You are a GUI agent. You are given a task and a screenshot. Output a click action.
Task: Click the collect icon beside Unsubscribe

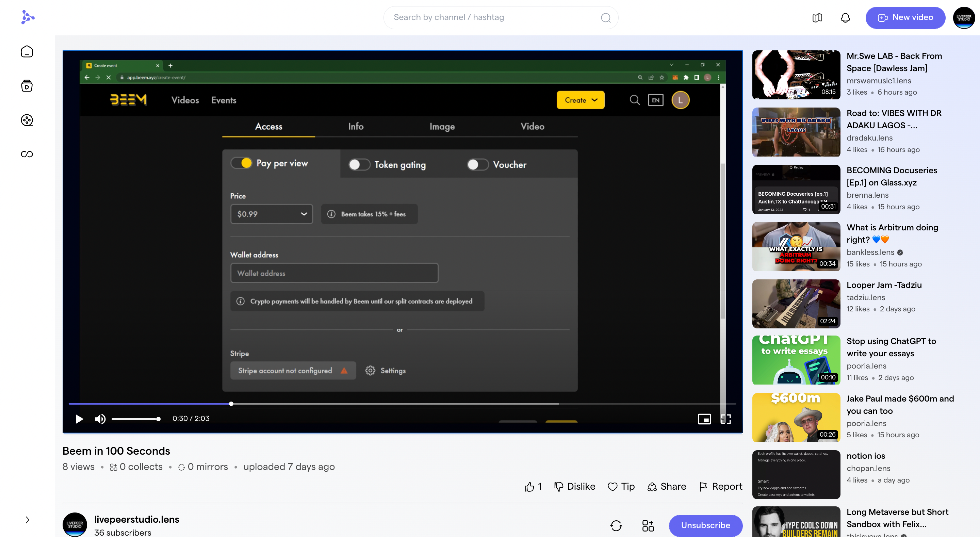pyautogui.click(x=648, y=525)
